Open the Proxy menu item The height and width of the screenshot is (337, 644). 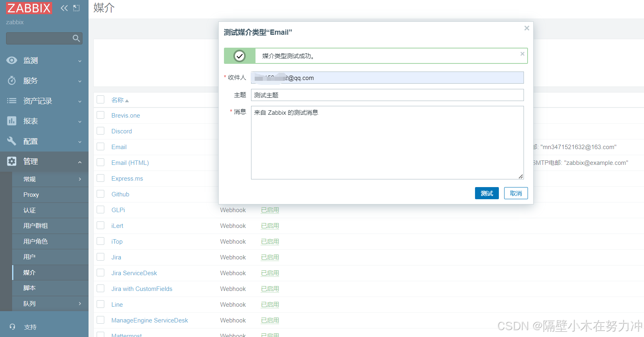pos(50,195)
